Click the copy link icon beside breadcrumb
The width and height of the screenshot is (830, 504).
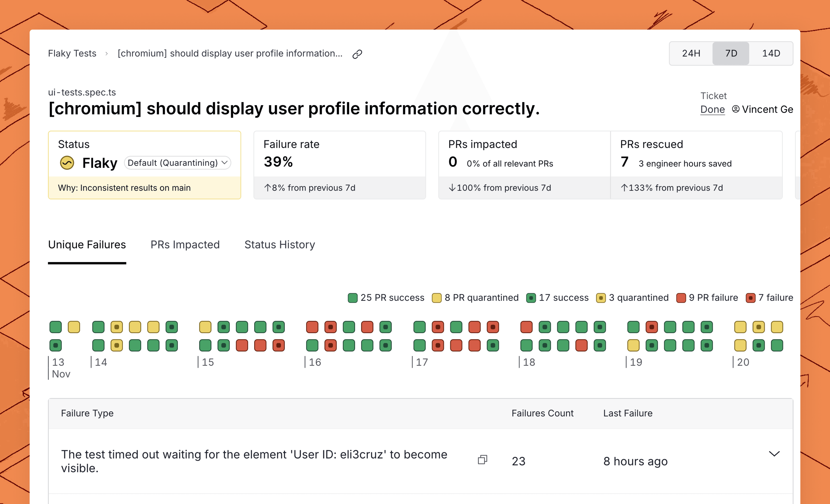pos(357,54)
